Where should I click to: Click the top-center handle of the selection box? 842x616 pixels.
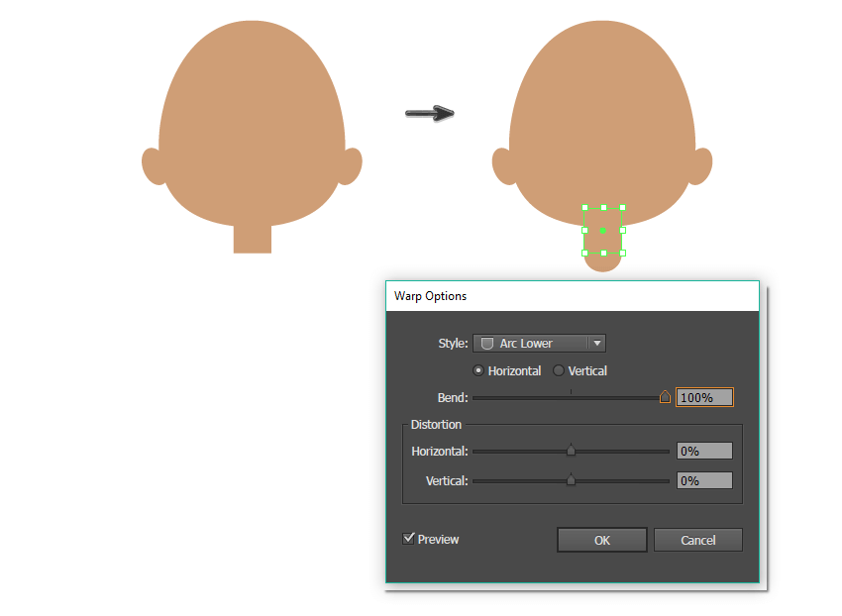coord(603,208)
